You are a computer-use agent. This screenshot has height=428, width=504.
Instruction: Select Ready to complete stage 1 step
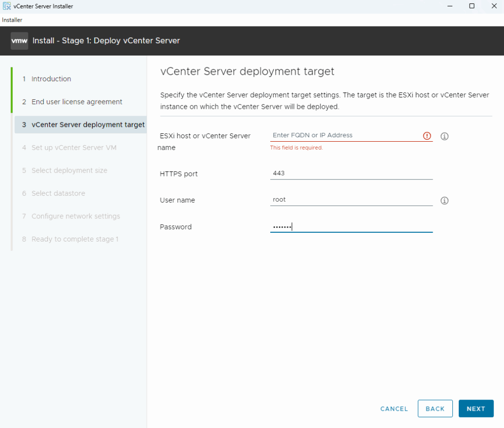pos(70,239)
